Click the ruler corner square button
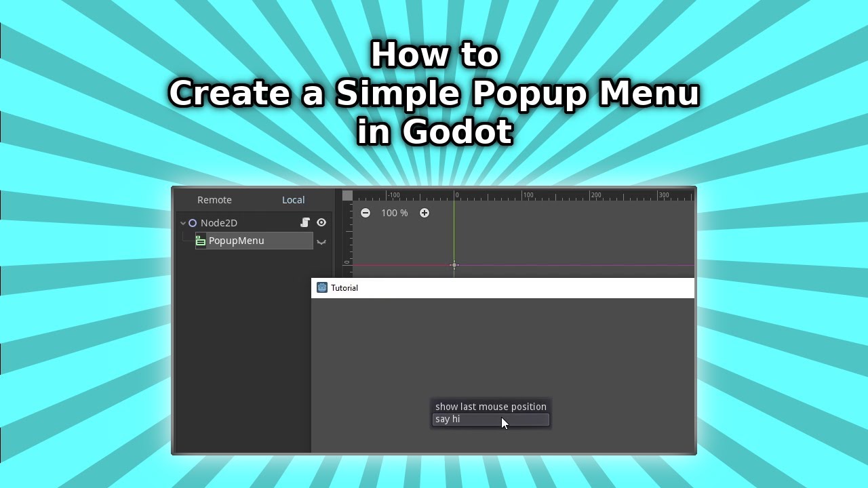Image resolution: width=868 pixels, height=488 pixels. coord(347,195)
